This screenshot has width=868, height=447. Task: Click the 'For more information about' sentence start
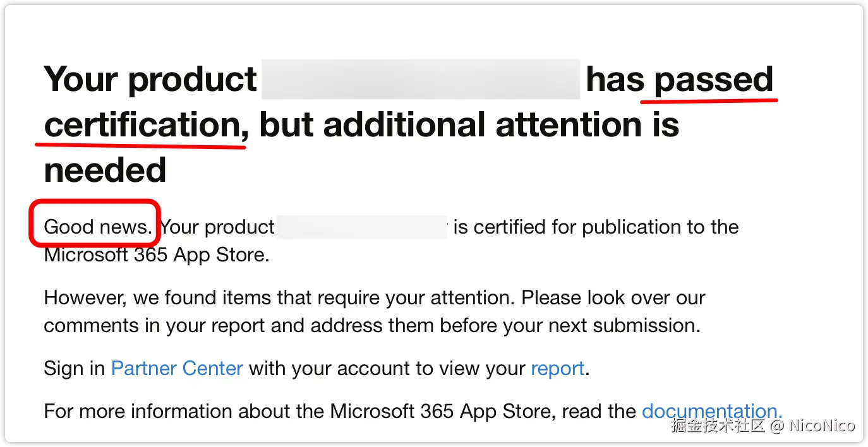point(183,412)
